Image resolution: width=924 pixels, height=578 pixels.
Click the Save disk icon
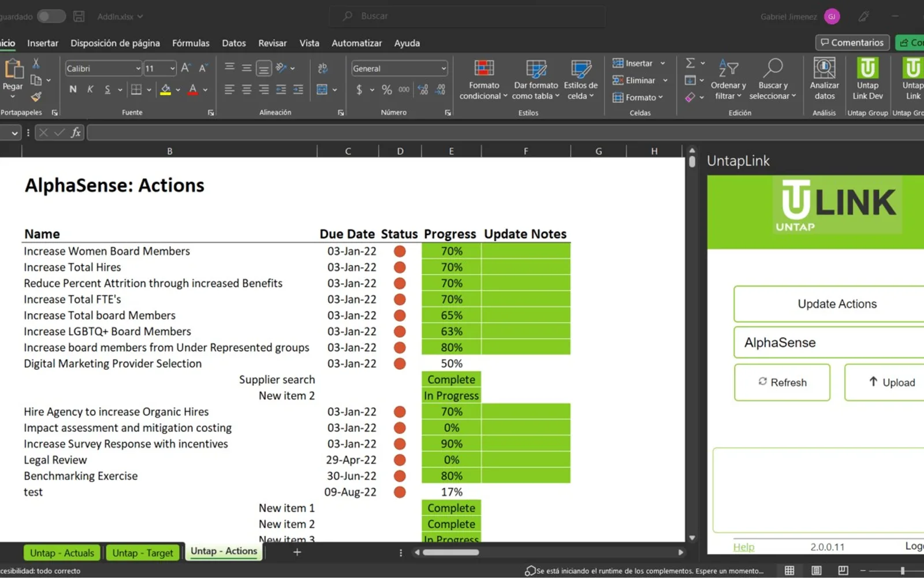click(x=79, y=16)
